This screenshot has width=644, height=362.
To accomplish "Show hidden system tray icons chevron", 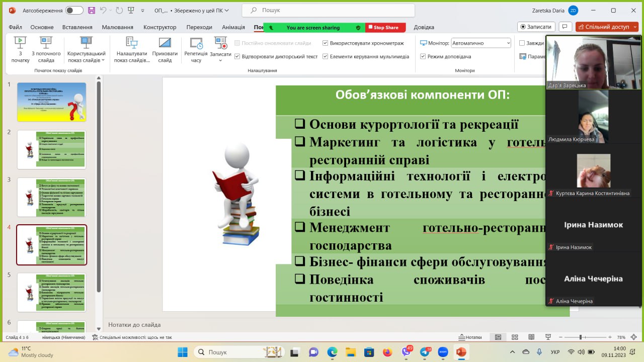I will [513, 352].
